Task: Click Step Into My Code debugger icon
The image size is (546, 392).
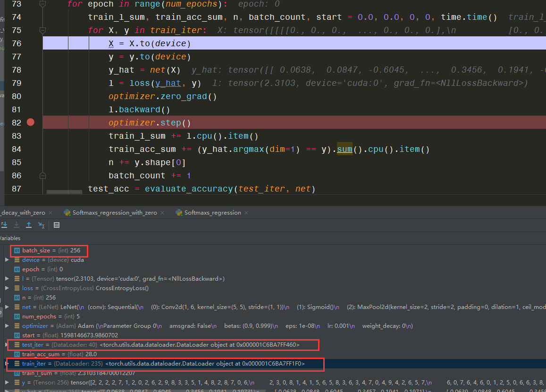Action: pyautogui.click(x=4, y=225)
